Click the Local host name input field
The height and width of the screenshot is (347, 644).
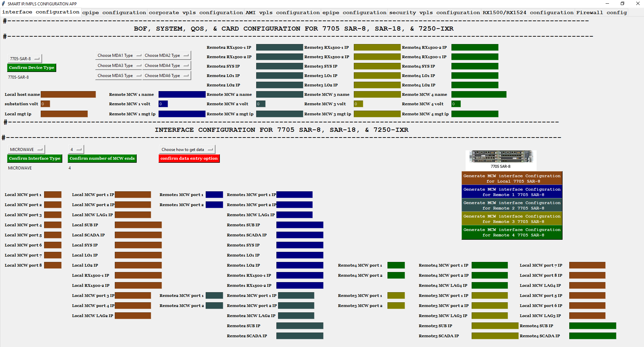click(x=68, y=94)
